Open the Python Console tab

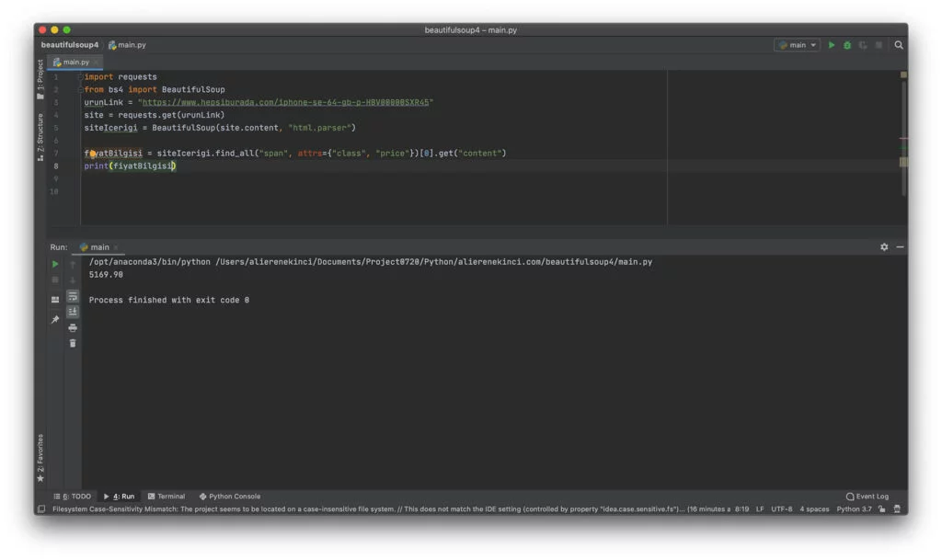click(x=230, y=497)
